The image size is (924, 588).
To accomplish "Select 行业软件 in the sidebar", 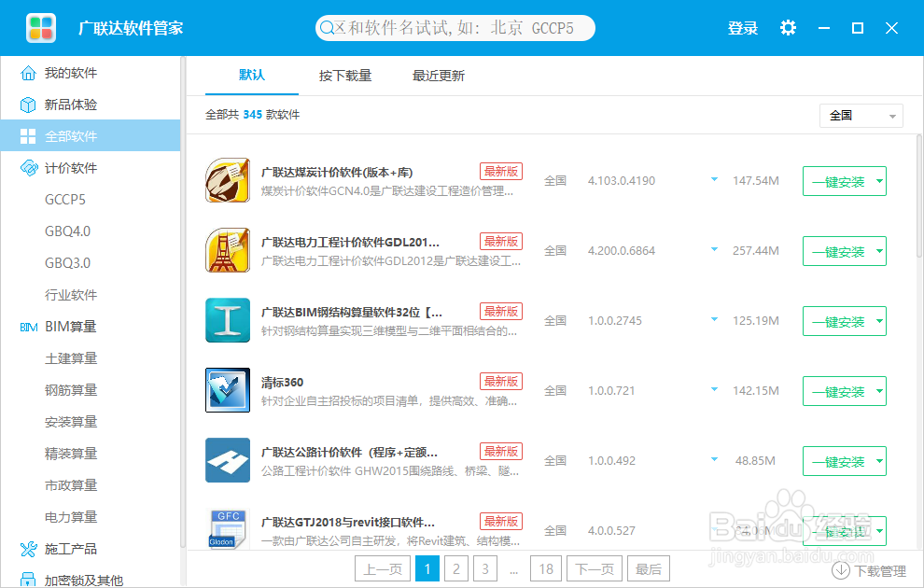I will pyautogui.click(x=71, y=295).
